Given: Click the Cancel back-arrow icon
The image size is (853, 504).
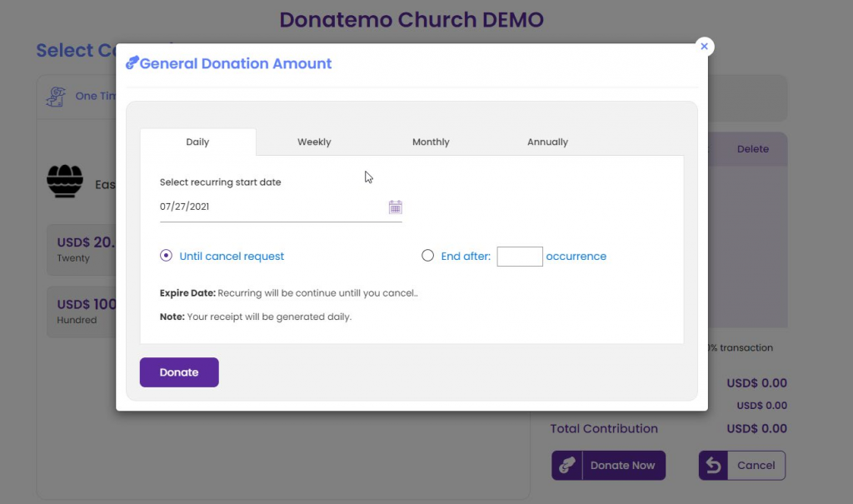Looking at the screenshot, I should (713, 466).
